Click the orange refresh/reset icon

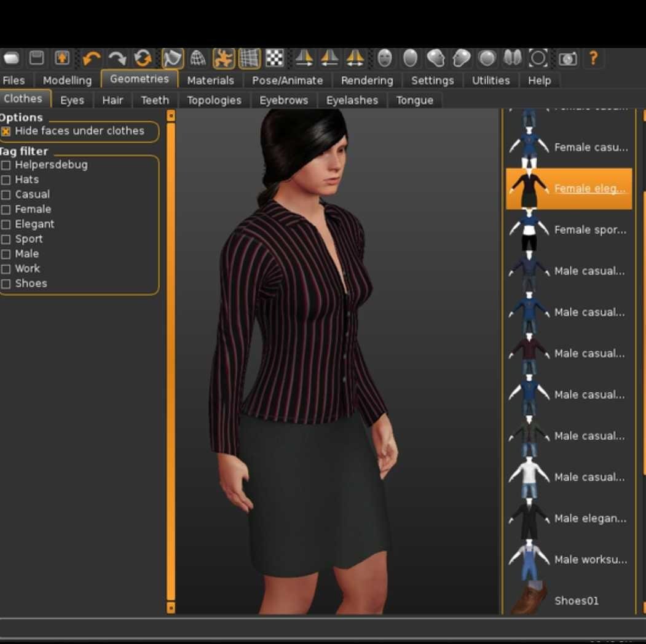point(143,58)
